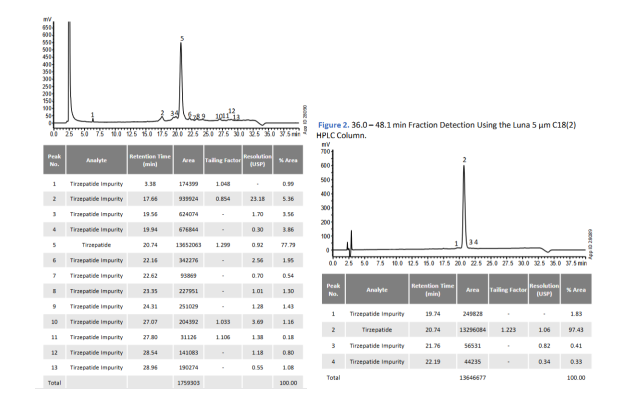The image size is (637, 419).
Task: Select the area value 13652063 cell
Action: coord(191,242)
